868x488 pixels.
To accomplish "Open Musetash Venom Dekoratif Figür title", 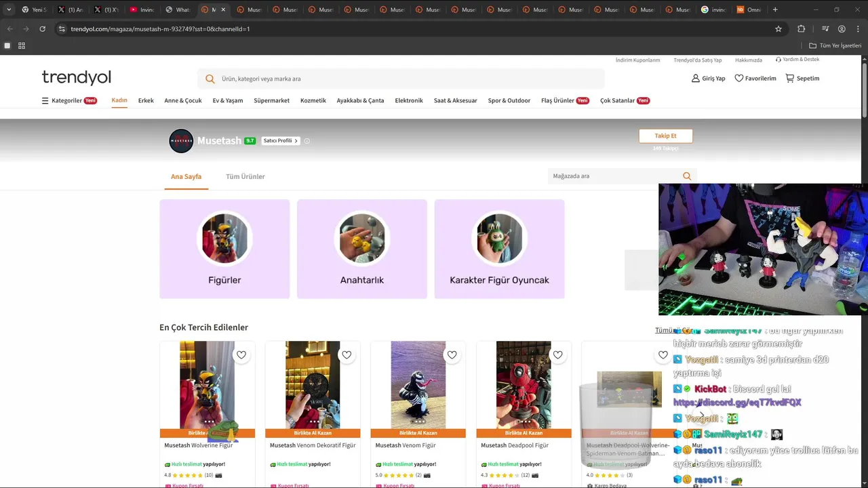I will [x=313, y=446].
